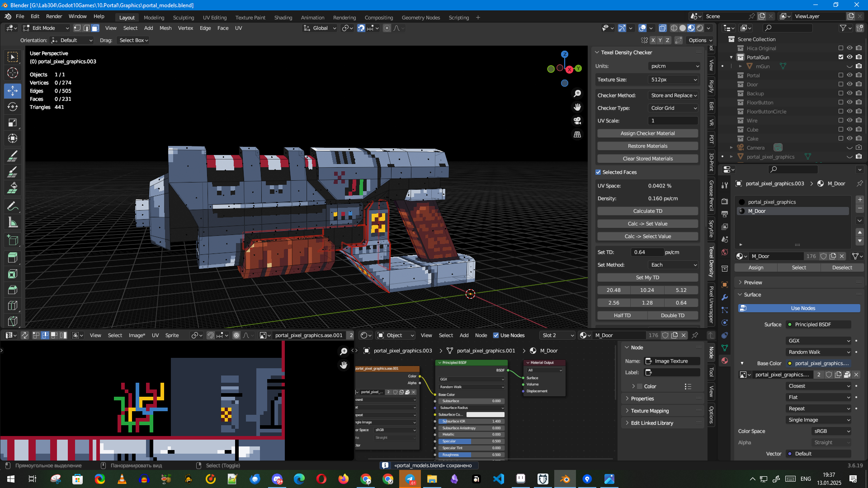Screen dimensions: 868x488
Task: Adjust the Roughness slider in node
Action: click(x=471, y=455)
